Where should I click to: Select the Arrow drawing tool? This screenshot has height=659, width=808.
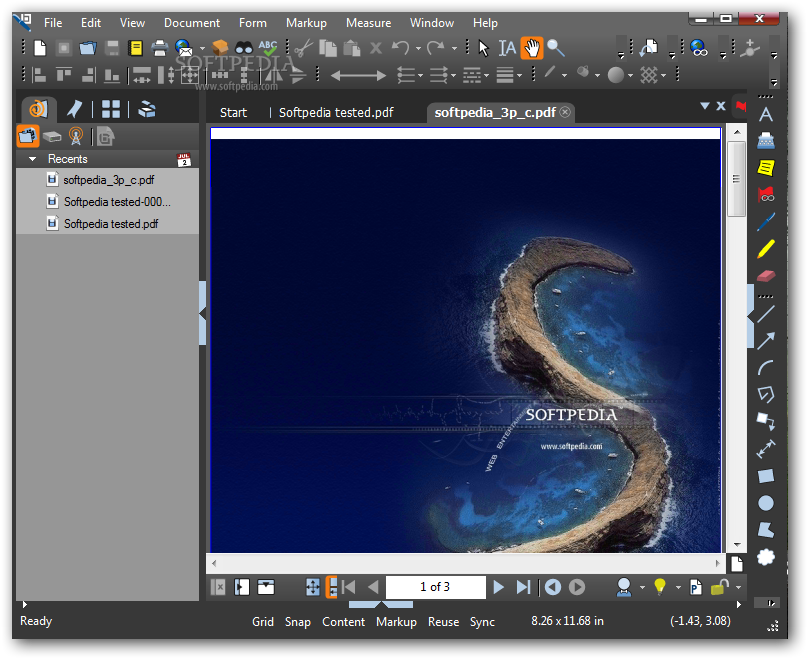pyautogui.click(x=766, y=341)
